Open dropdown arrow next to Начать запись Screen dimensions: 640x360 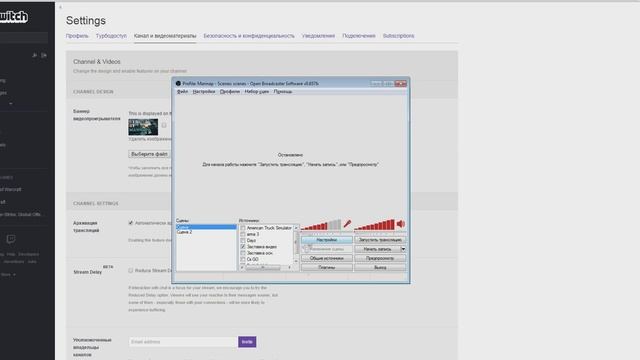point(403,249)
